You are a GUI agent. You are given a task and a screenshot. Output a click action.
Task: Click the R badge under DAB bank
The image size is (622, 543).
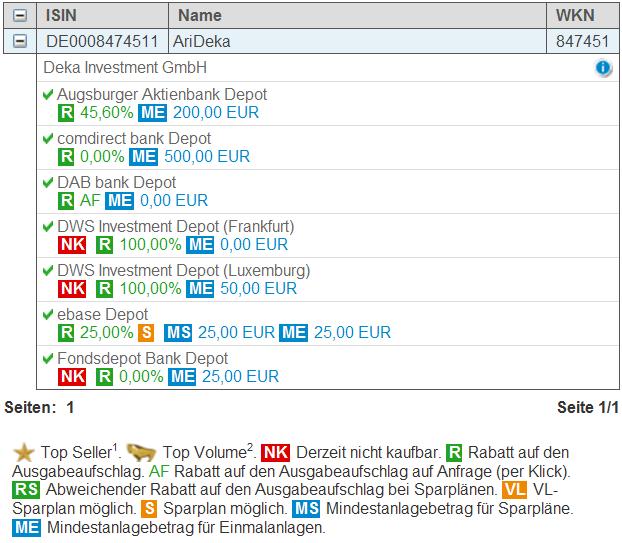pyautogui.click(x=66, y=201)
